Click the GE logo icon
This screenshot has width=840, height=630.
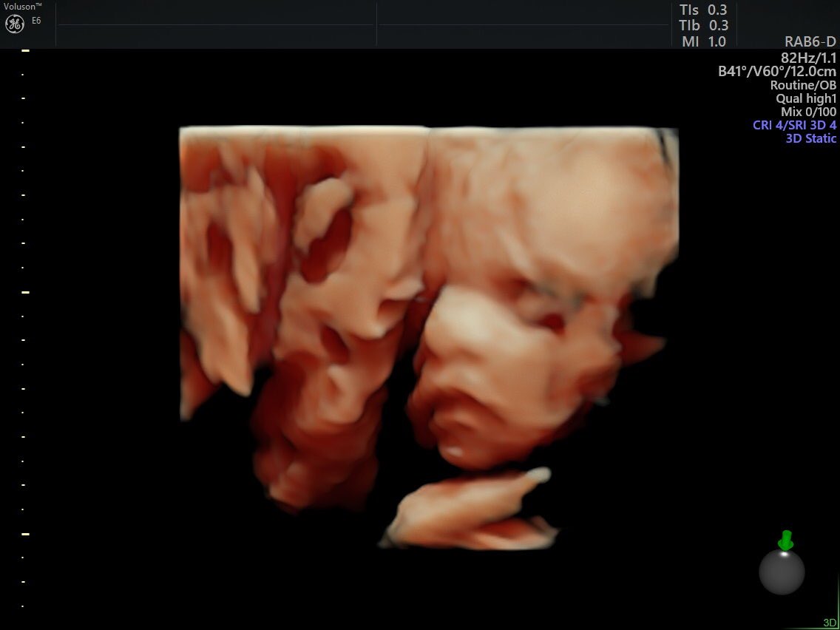tap(15, 23)
